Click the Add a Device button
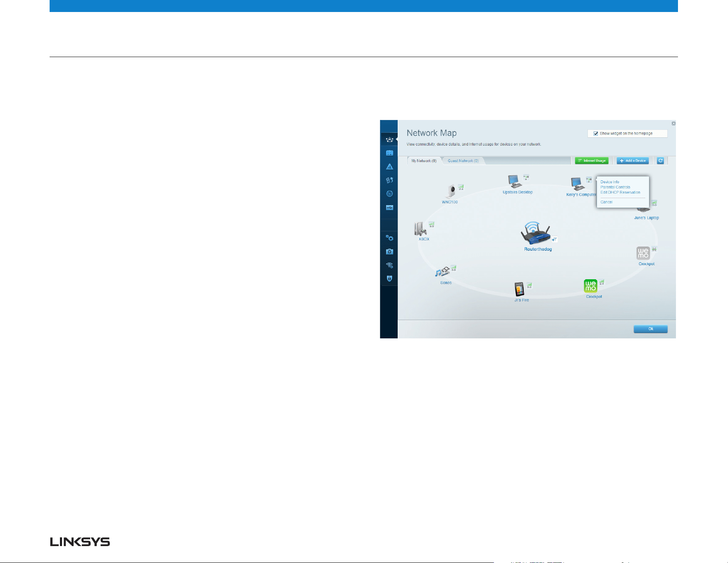The width and height of the screenshot is (728, 563). [633, 161]
